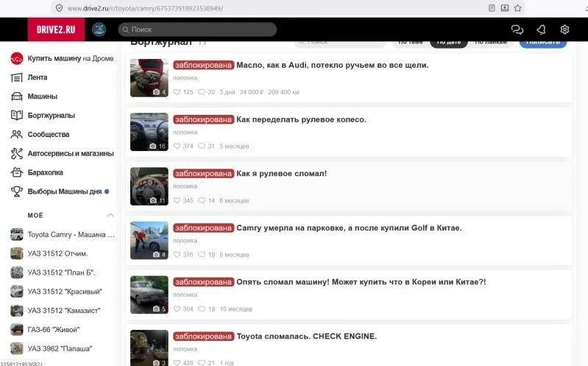Open Купить машину на Дроме
588x366 pixels.
click(71, 58)
